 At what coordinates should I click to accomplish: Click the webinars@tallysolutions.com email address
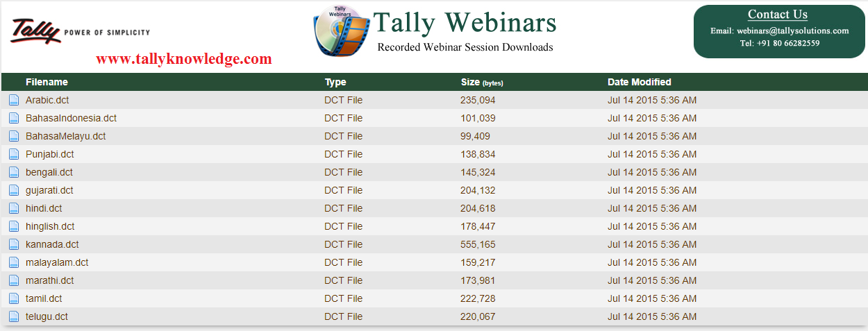pos(793,31)
